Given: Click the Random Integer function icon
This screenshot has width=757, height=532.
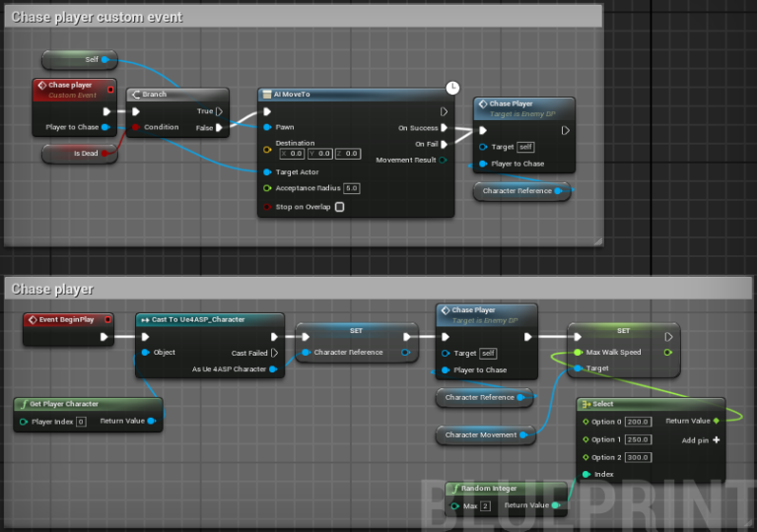Looking at the screenshot, I should pyautogui.click(x=454, y=489).
